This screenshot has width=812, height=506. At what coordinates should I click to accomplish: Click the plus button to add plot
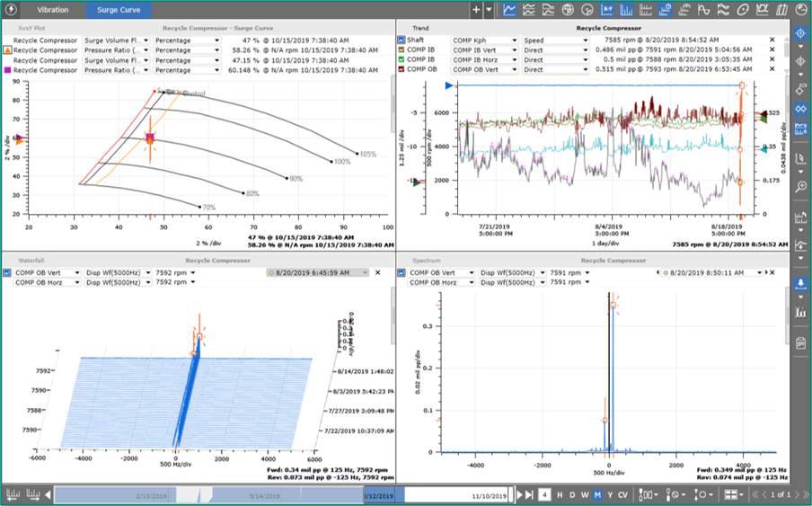pos(476,9)
